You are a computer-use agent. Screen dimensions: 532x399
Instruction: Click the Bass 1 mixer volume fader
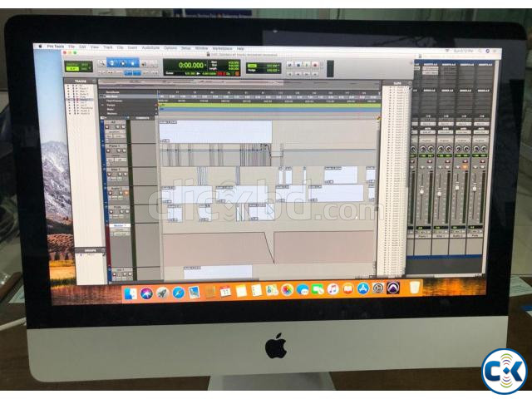click(x=439, y=194)
